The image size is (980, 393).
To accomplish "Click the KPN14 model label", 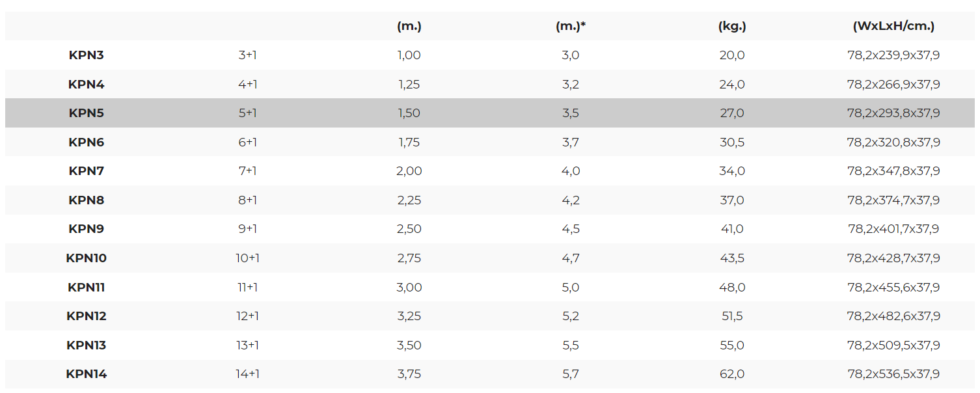I will click(x=87, y=374).
